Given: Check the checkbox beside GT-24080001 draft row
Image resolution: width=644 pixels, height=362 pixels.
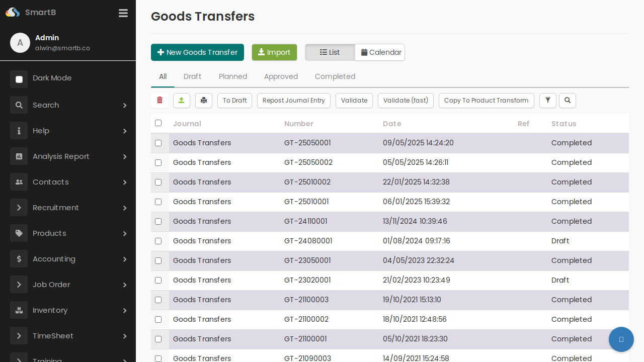Looking at the screenshot, I should [158, 241].
